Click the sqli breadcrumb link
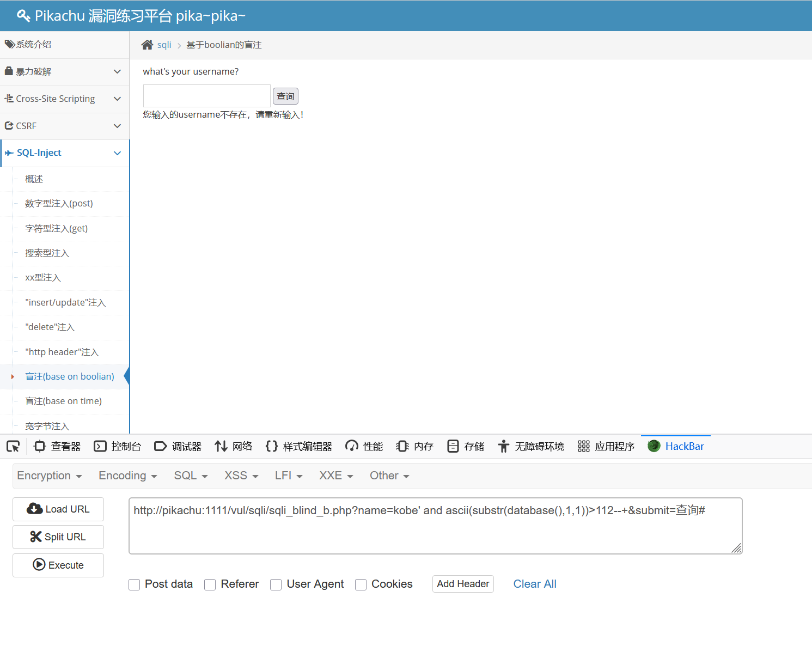The height and width of the screenshot is (652, 812). 164,45
